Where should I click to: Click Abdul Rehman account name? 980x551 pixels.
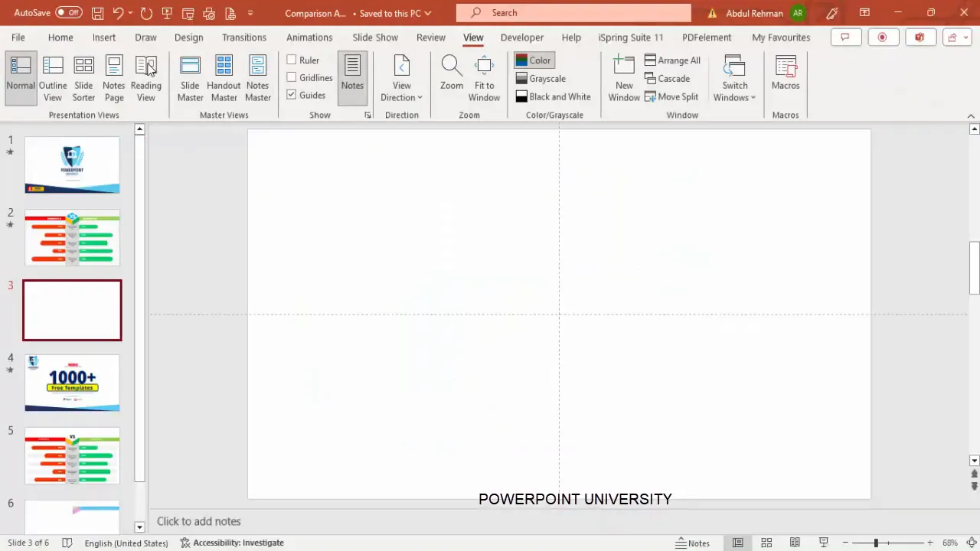[x=753, y=13]
